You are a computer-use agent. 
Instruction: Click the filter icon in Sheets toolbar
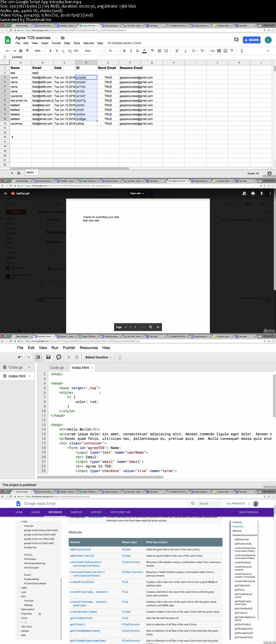point(232,51)
